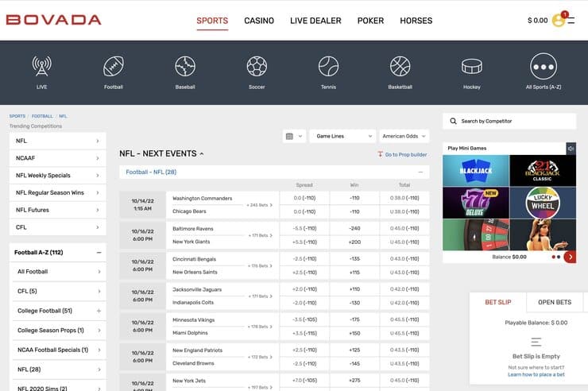
Task: Open the hamburger menu next to avatar
Action: pos(571,21)
